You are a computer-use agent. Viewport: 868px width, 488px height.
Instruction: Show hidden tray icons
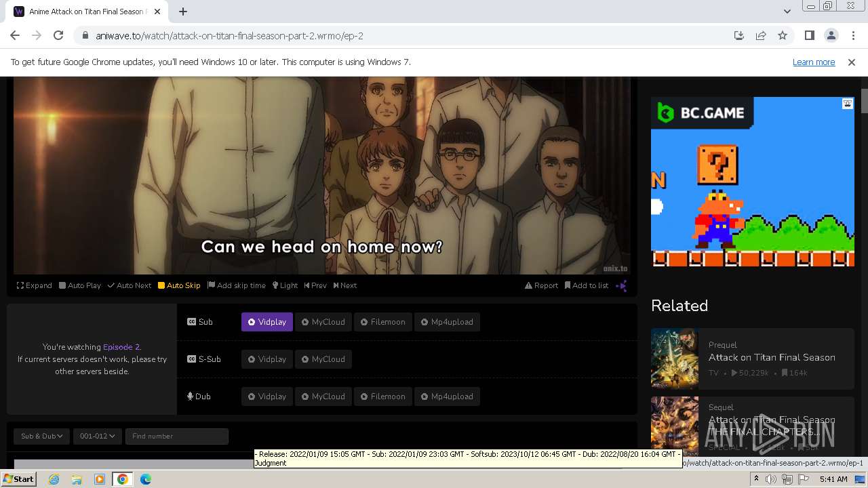coord(756,479)
